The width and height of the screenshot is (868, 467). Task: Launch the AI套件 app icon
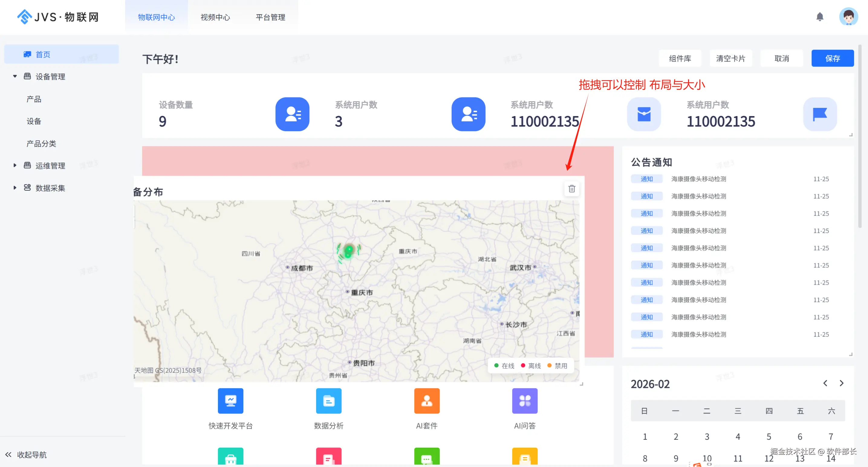[x=427, y=401]
